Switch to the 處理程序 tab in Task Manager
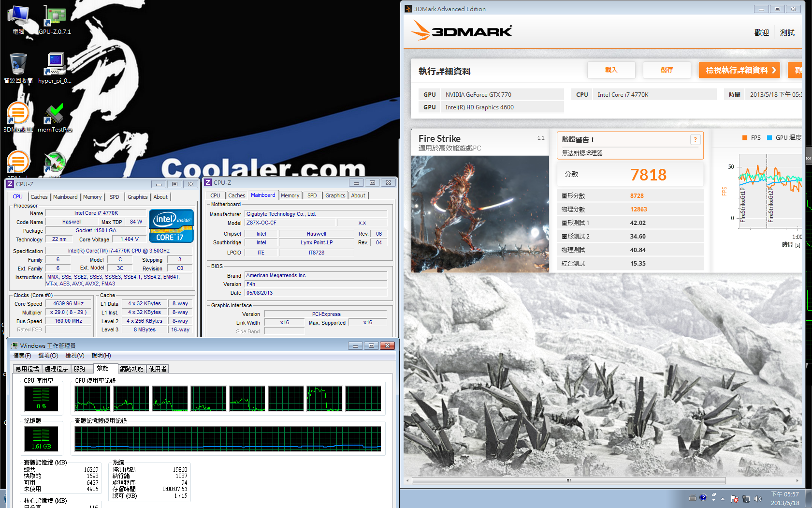 pyautogui.click(x=57, y=369)
